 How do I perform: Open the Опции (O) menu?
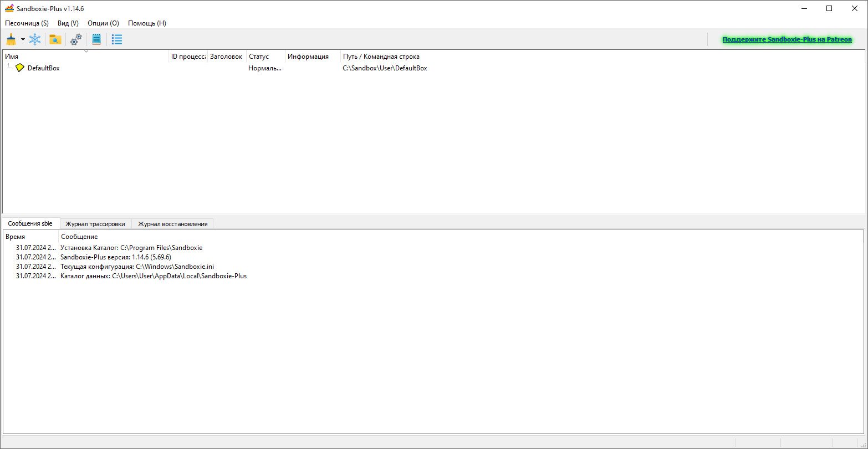point(103,23)
